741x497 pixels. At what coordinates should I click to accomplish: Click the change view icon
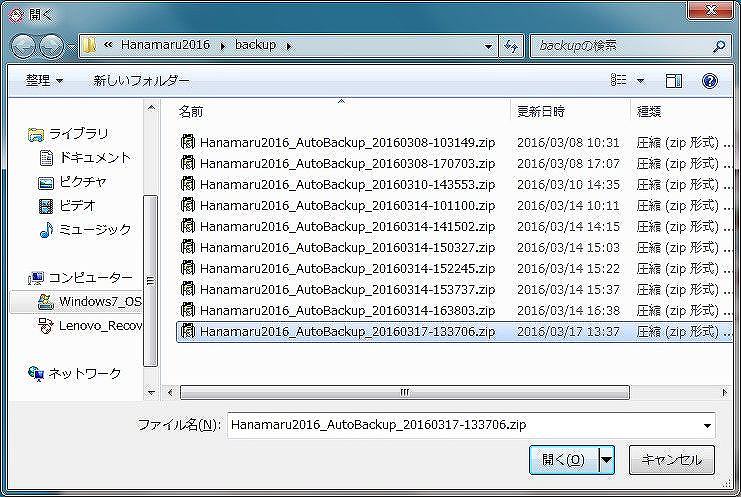[618, 80]
